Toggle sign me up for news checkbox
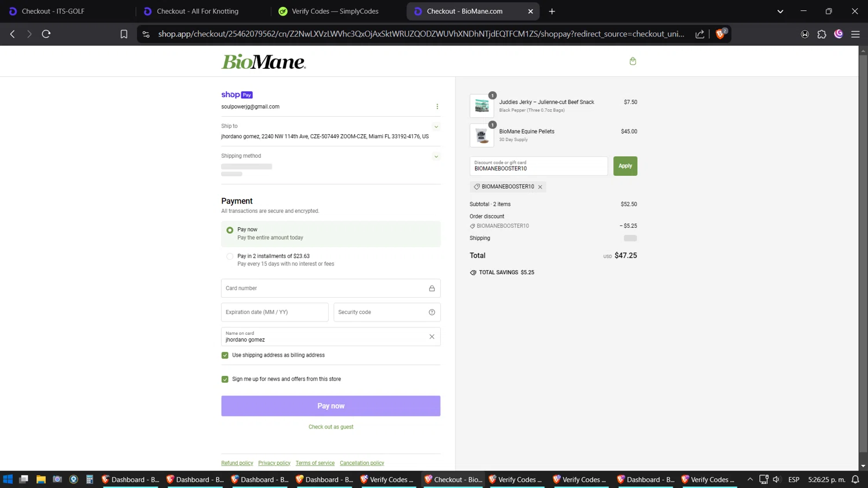Screen dimensions: 868x488 tap(225, 379)
